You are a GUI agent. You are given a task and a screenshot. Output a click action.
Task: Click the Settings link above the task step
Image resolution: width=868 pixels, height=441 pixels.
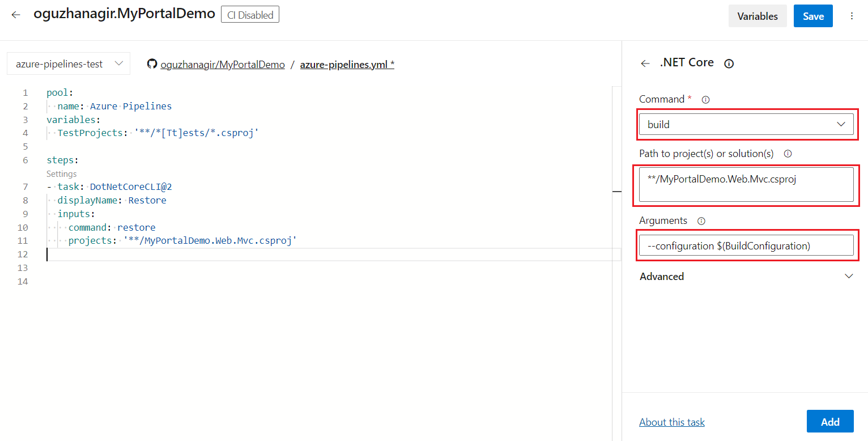(x=61, y=174)
